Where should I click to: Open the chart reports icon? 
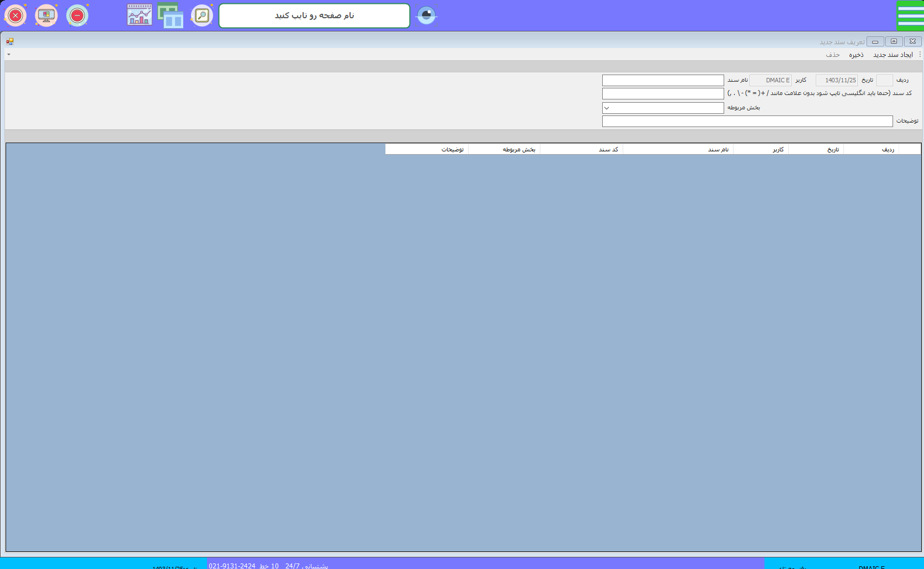140,15
